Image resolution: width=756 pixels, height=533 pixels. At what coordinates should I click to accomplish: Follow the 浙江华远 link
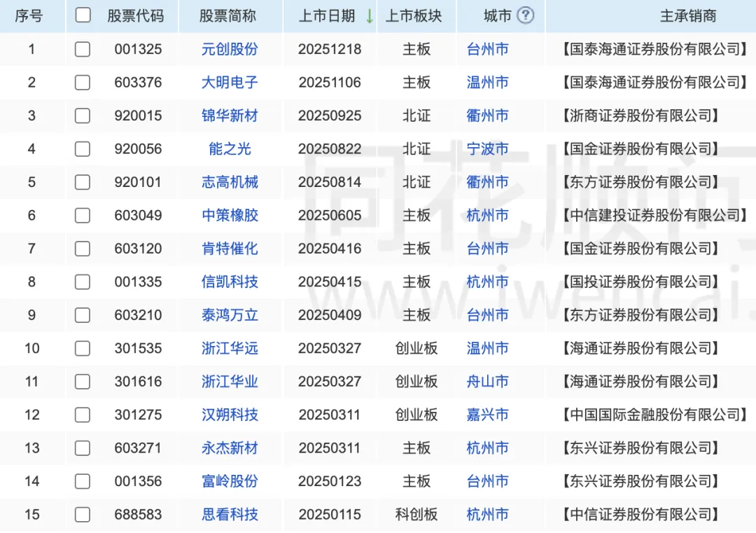tap(230, 348)
